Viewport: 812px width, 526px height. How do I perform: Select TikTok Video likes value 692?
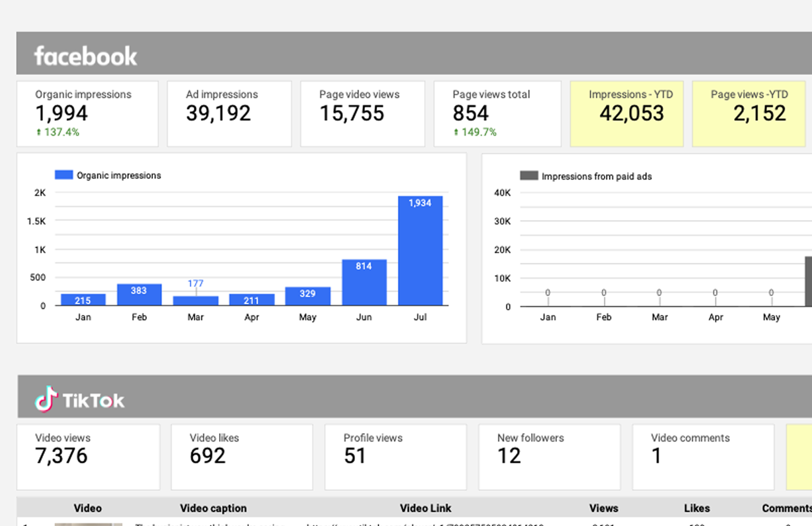[x=207, y=456]
